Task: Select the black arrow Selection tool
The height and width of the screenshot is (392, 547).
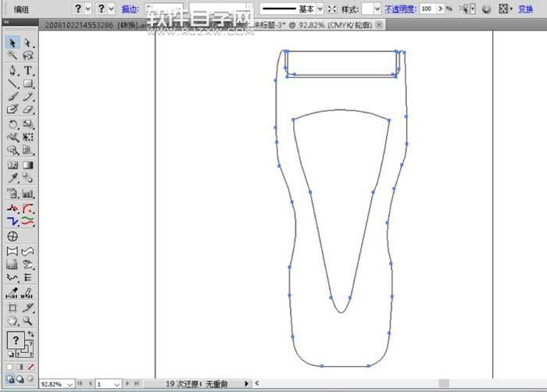Action: [13, 43]
